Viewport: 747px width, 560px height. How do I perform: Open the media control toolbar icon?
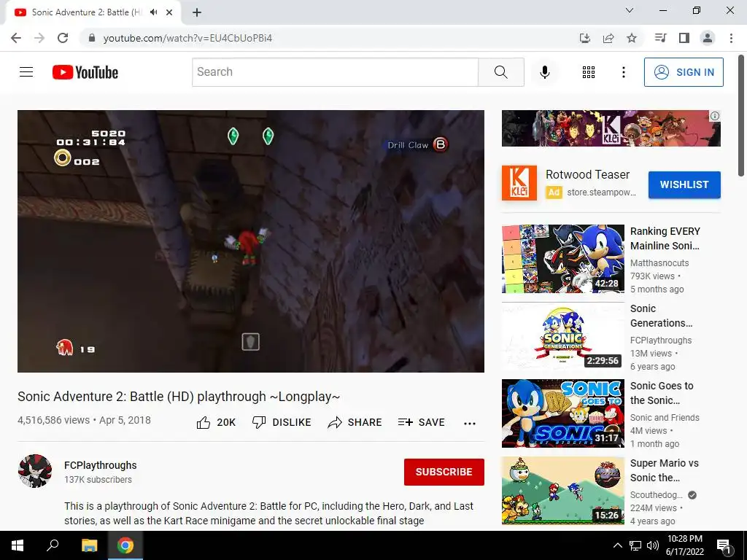pyautogui.click(x=660, y=38)
